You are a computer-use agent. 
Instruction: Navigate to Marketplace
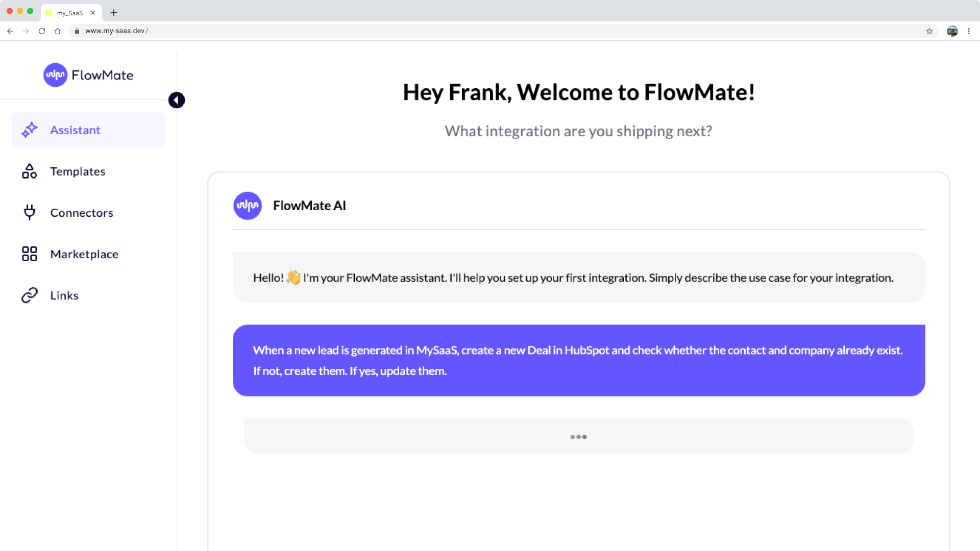(x=84, y=254)
